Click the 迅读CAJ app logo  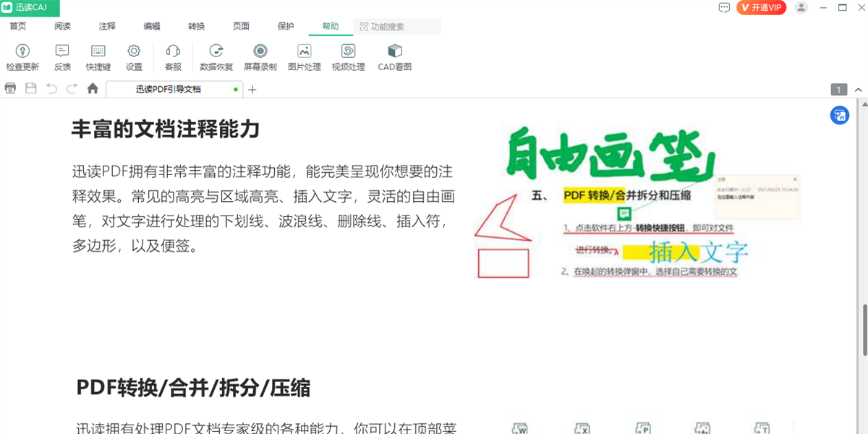coord(30,7)
